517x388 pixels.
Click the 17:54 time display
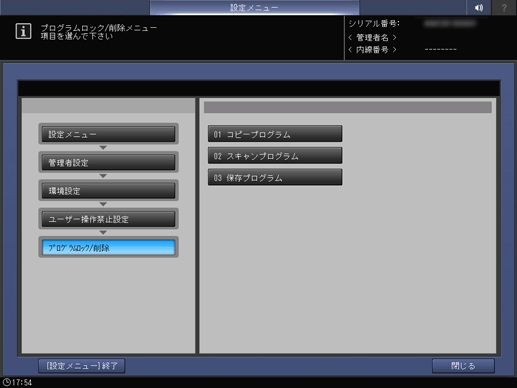point(22,382)
